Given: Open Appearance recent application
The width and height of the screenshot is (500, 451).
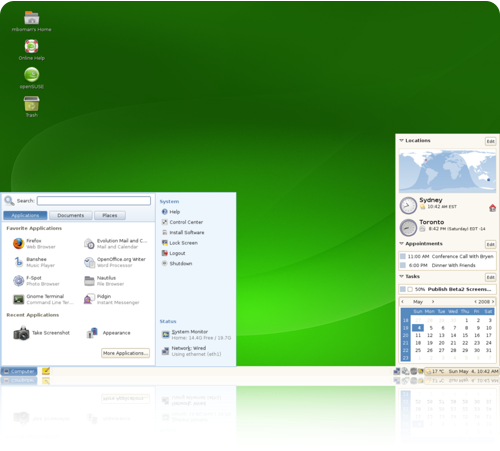Looking at the screenshot, I should pos(108,333).
